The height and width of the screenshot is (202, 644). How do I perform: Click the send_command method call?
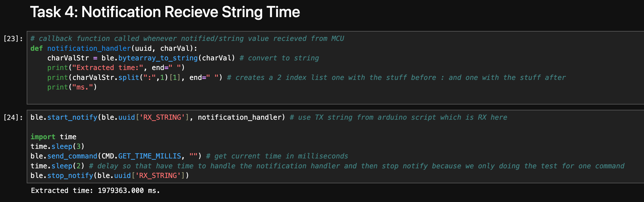pos(72,156)
